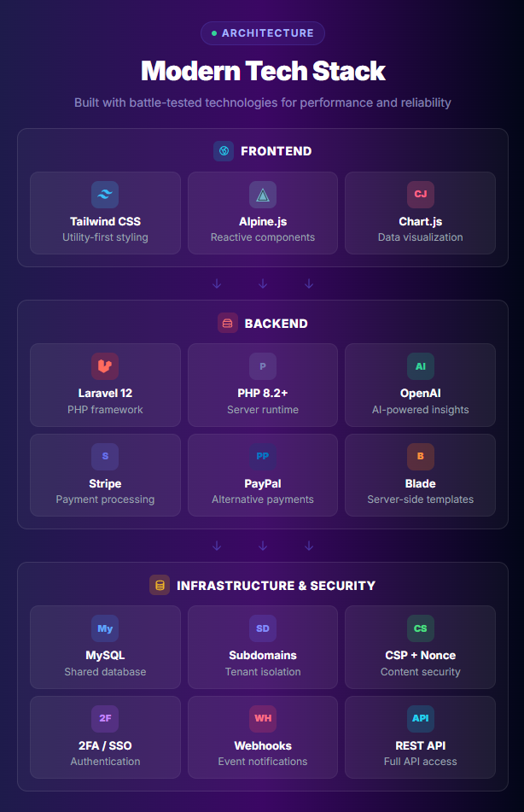Image resolution: width=524 pixels, height=812 pixels.
Task: Select the Subdomains tenant isolation card
Action: [x=263, y=646]
